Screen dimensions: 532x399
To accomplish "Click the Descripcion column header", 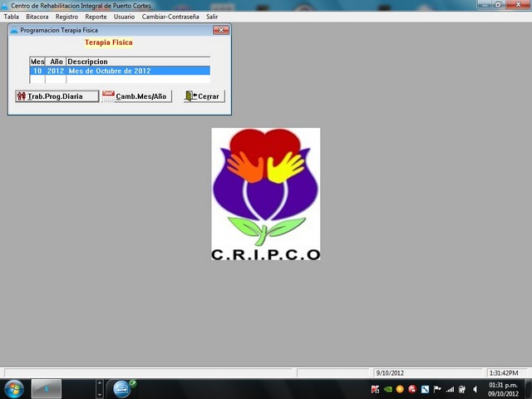I will 138,62.
